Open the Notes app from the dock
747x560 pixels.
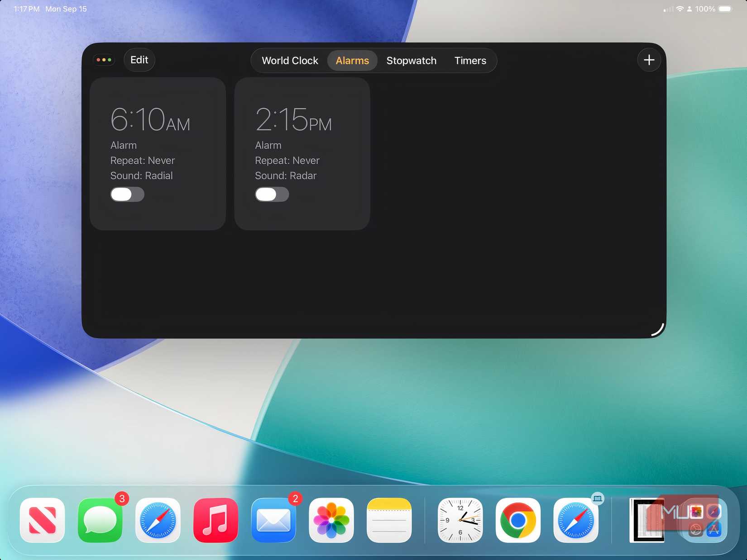click(x=389, y=521)
